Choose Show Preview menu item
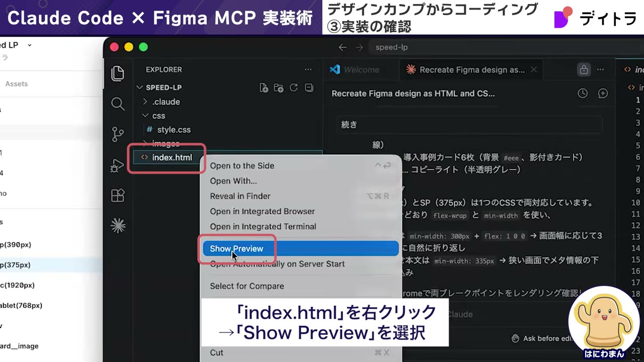 click(x=300, y=248)
